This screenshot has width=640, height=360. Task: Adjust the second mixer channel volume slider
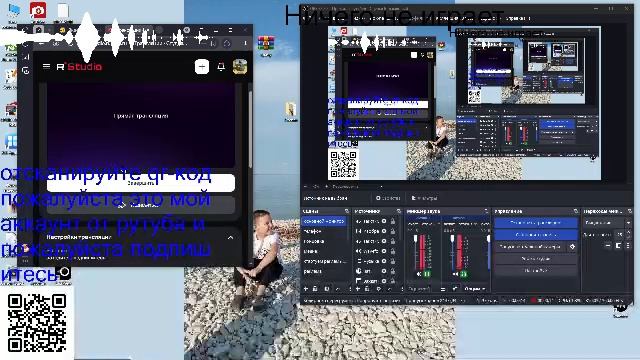click(x=452, y=251)
